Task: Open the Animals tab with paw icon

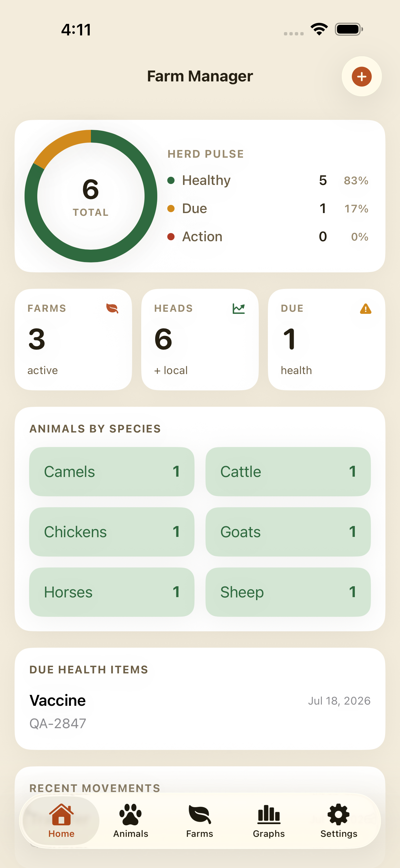Action: coord(131,821)
